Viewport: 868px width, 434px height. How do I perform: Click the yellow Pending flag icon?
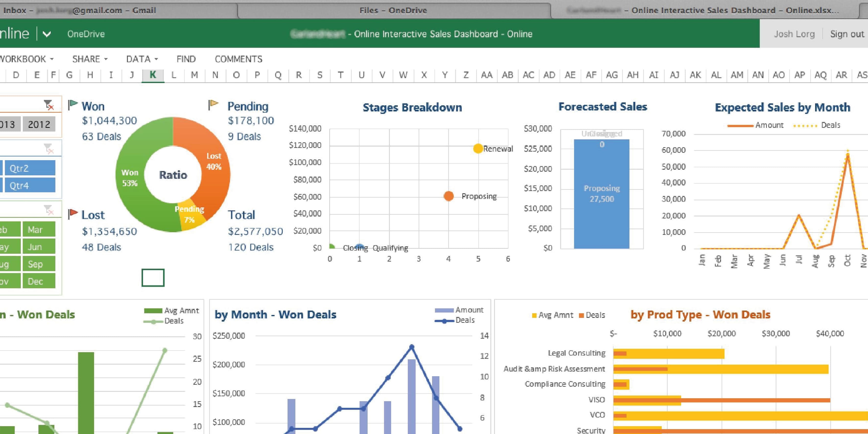click(213, 104)
